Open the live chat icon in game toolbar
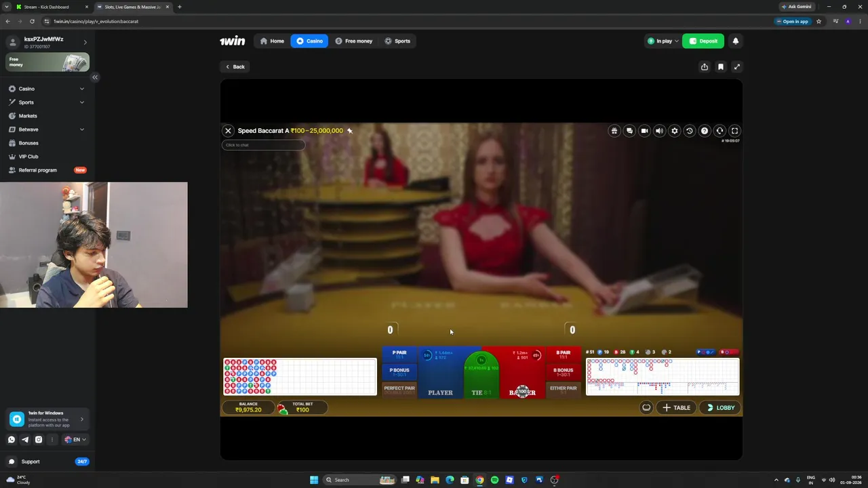 click(x=629, y=131)
